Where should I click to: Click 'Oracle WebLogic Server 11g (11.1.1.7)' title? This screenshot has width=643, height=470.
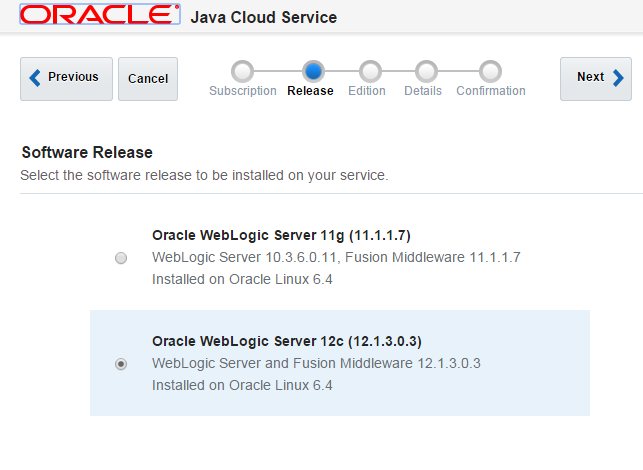pyautogui.click(x=281, y=235)
